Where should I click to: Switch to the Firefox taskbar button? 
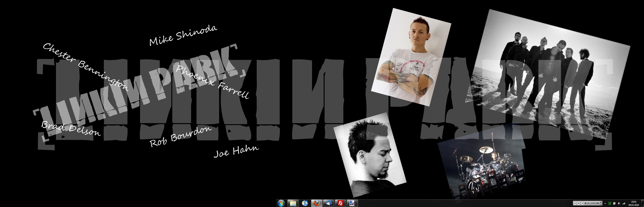coord(317,203)
